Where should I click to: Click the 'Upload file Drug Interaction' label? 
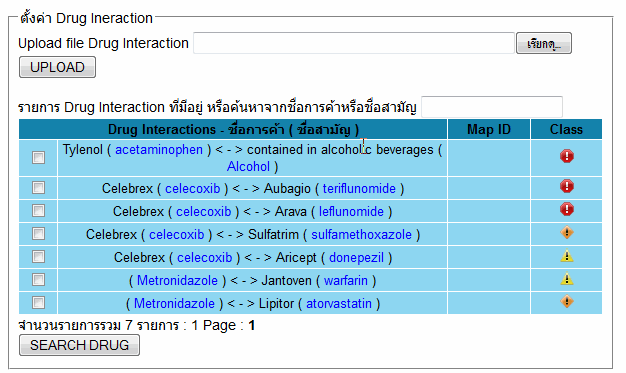103,43
